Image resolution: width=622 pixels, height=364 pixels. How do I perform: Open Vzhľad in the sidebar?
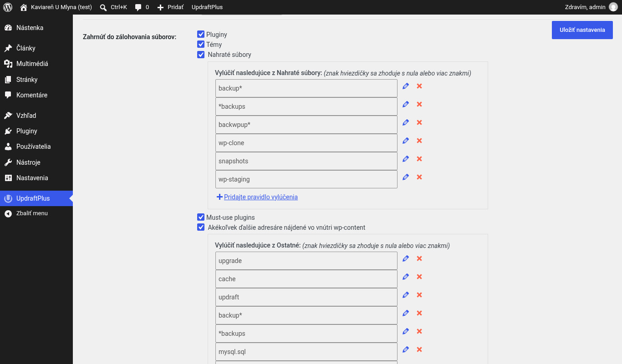tap(36, 116)
